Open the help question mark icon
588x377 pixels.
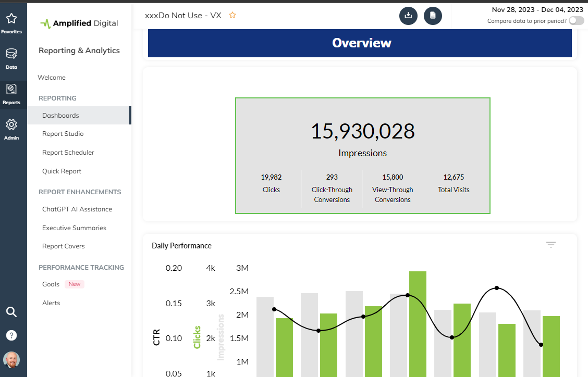pos(11,335)
